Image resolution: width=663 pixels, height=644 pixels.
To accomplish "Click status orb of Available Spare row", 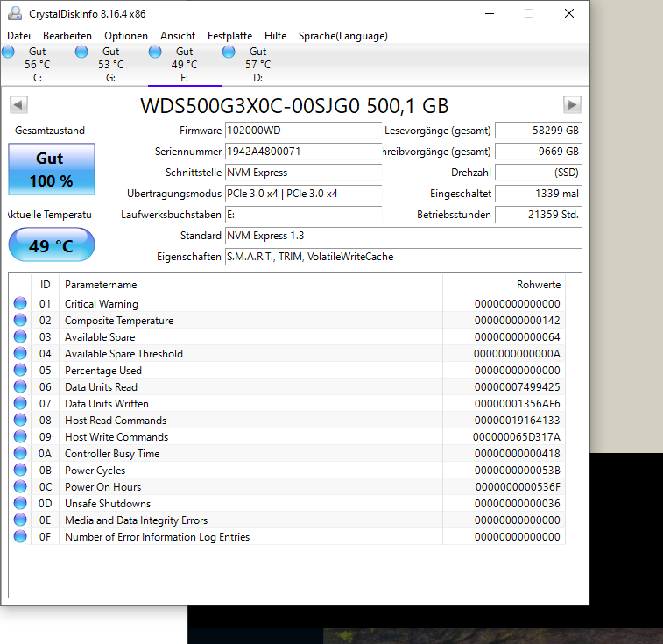I will [x=20, y=336].
